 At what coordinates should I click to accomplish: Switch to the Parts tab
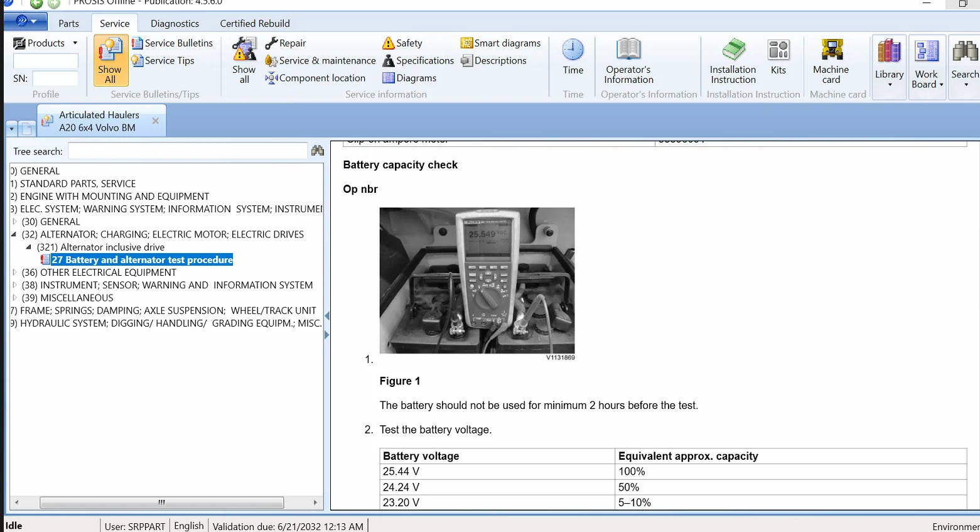point(68,23)
